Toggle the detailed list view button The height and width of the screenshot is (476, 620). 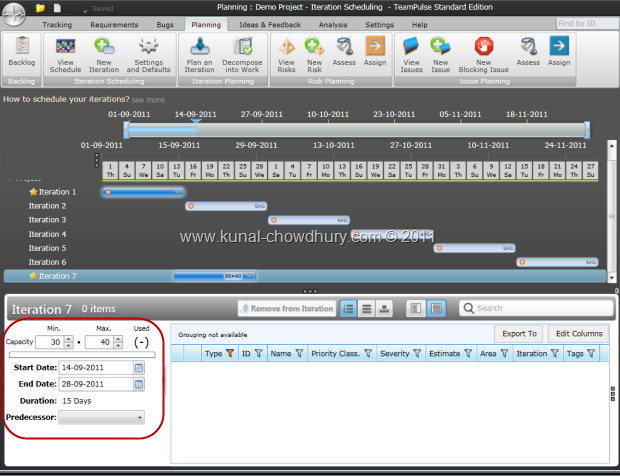click(x=348, y=308)
